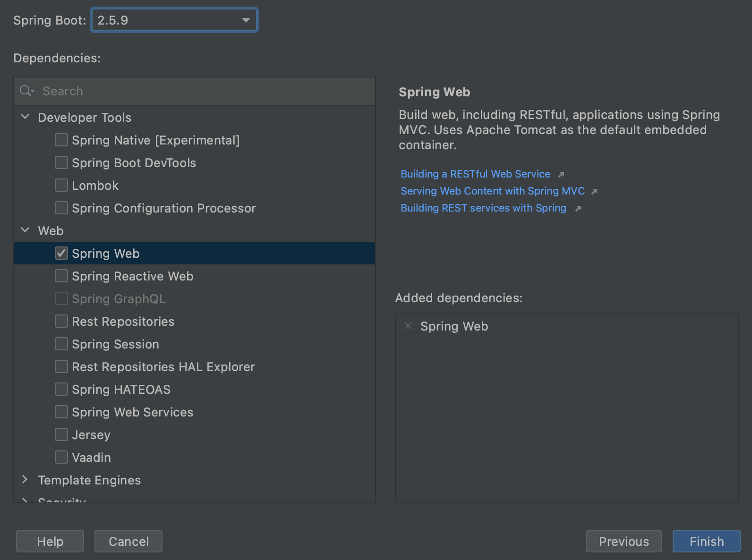752x560 pixels.
Task: Check Spring Boot DevTools
Action: pyautogui.click(x=61, y=162)
